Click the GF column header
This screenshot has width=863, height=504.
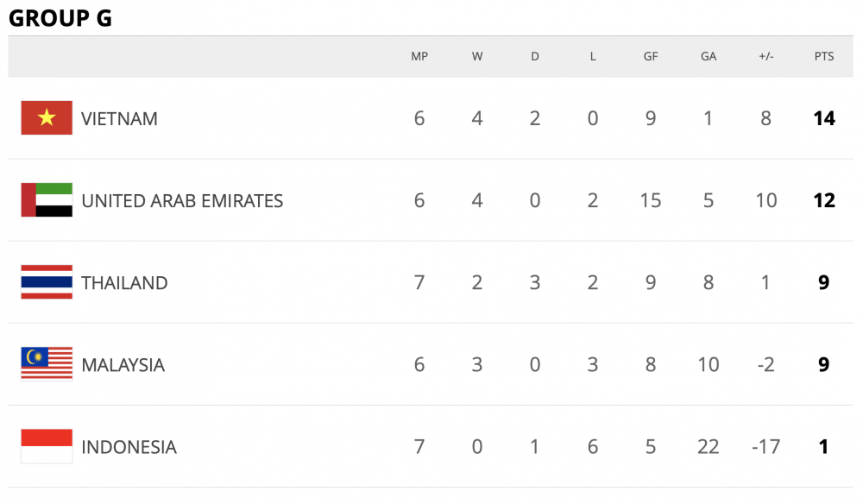tap(651, 56)
